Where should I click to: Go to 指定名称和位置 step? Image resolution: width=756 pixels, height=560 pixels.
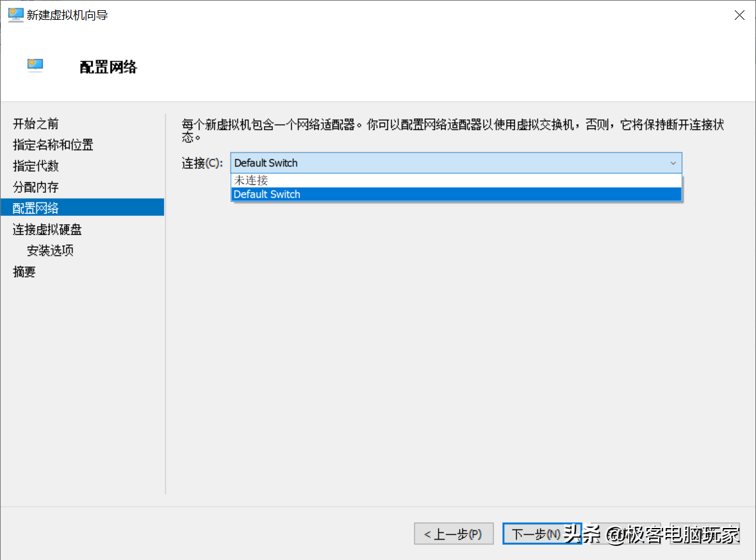[53, 145]
